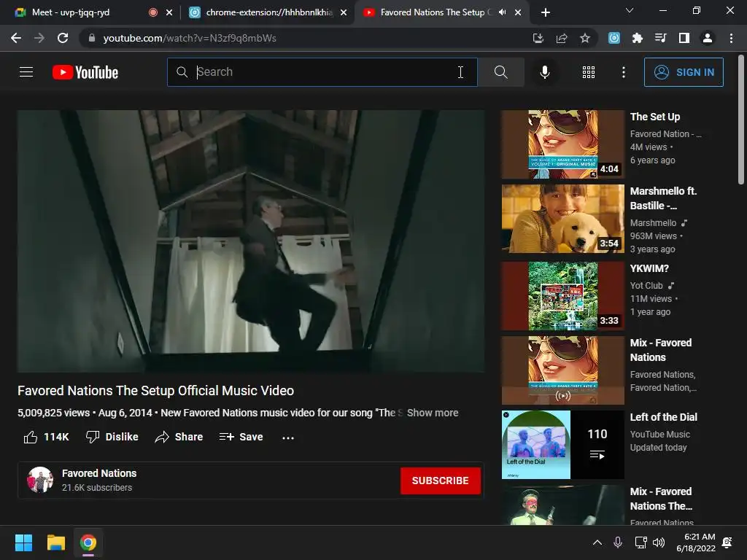Click 'Marshmello ft. Bastille' video title

pos(663,198)
